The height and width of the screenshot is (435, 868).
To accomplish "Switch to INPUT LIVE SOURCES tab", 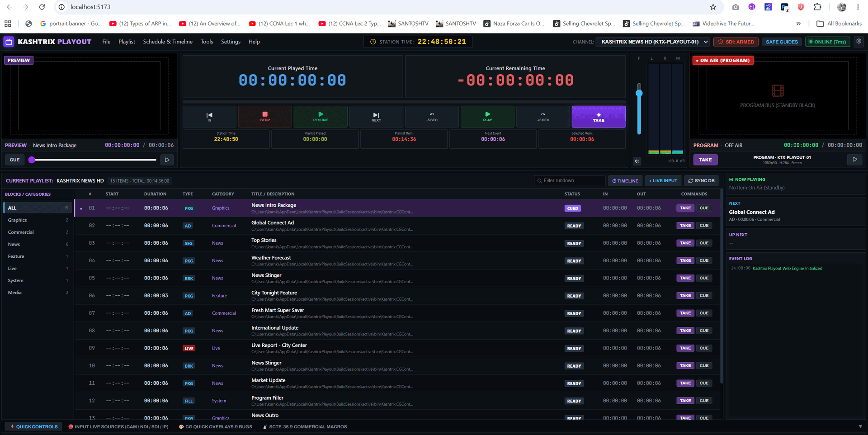I will (118, 426).
